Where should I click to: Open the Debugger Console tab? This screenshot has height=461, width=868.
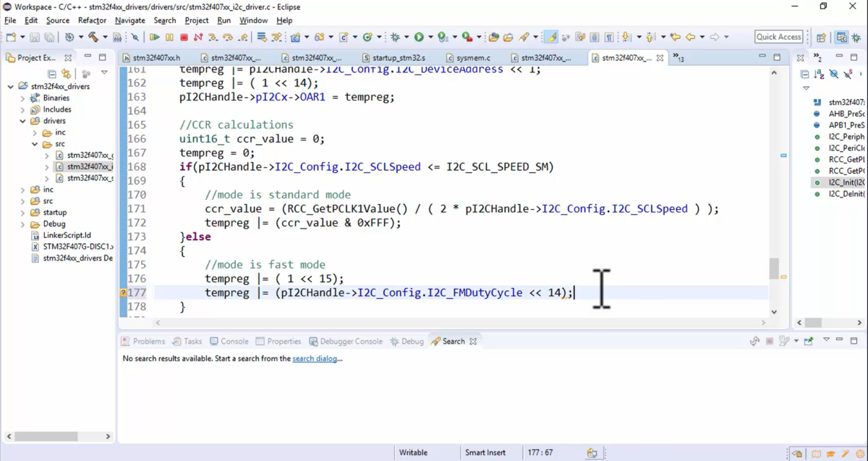tap(346, 341)
